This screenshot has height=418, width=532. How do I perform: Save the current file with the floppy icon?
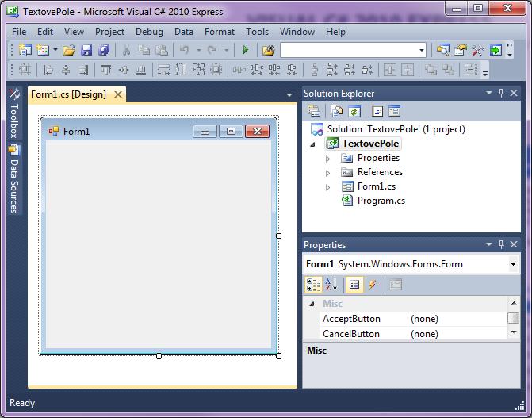[86, 51]
